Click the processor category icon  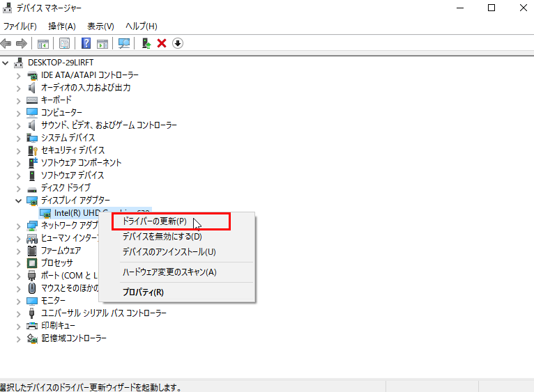(x=32, y=263)
